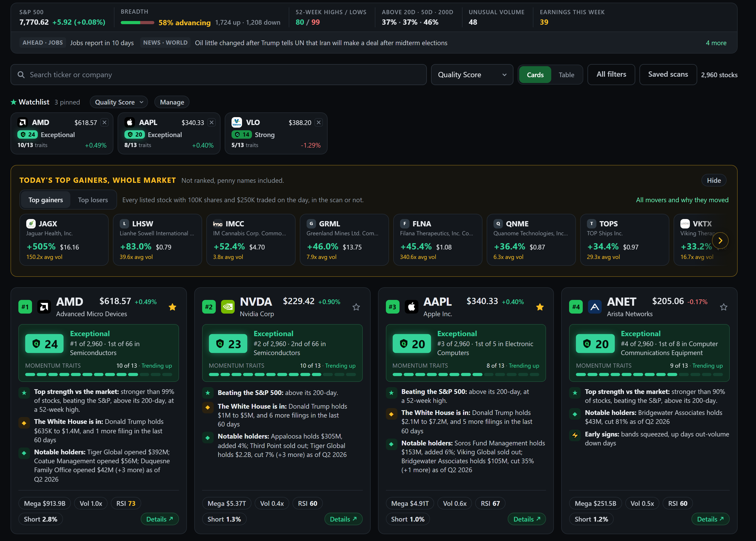Remove AAPL from watchlist with X
Image resolution: width=756 pixels, height=541 pixels.
point(211,122)
